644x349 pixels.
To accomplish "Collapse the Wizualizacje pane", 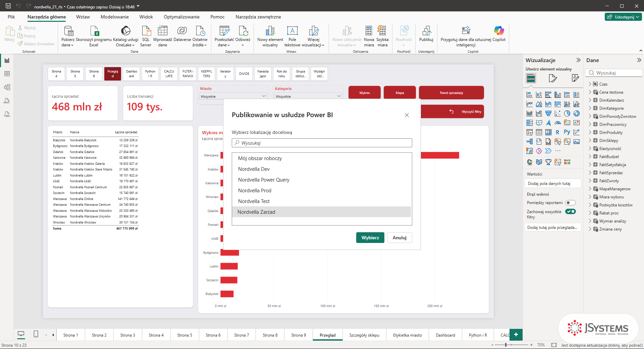I will (578, 60).
